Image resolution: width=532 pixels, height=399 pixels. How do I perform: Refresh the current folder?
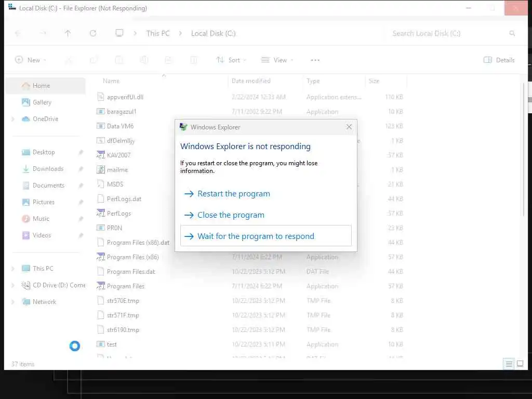93,33
